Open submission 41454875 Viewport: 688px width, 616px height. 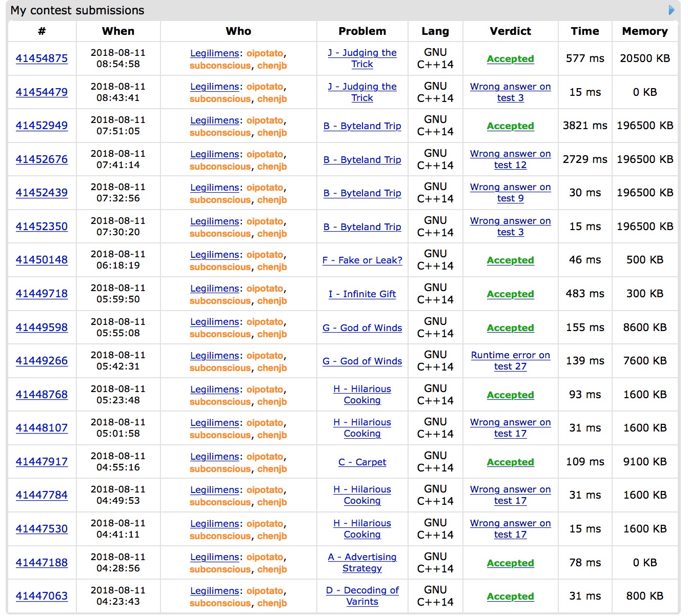[x=42, y=58]
